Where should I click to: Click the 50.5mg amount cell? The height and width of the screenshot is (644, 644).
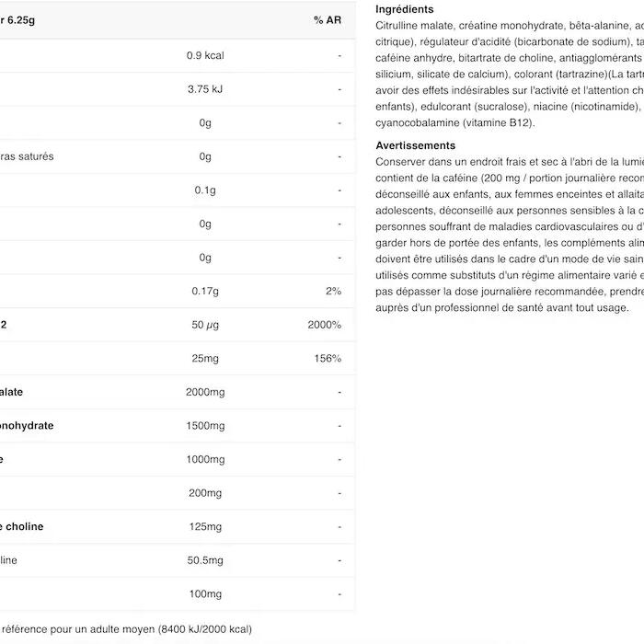[205, 560]
